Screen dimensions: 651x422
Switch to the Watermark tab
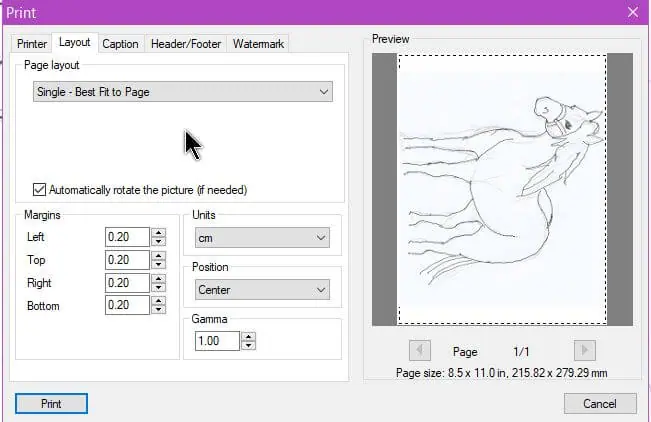[x=258, y=44]
